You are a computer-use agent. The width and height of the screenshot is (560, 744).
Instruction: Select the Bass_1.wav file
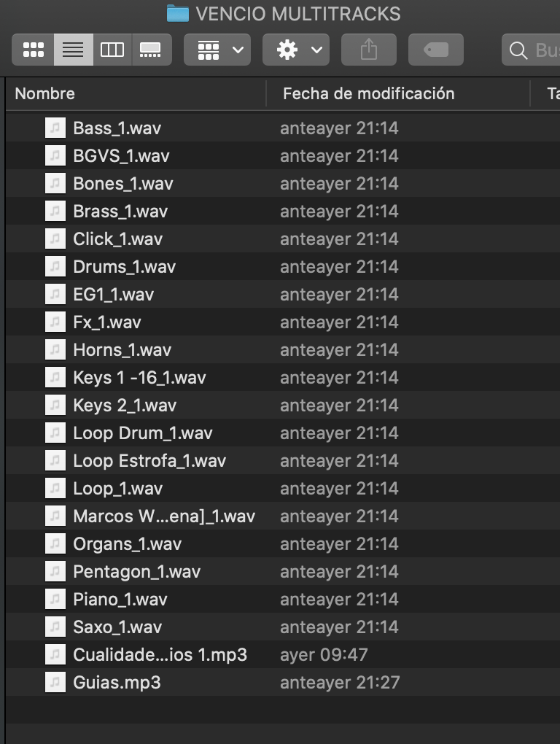[x=117, y=128]
